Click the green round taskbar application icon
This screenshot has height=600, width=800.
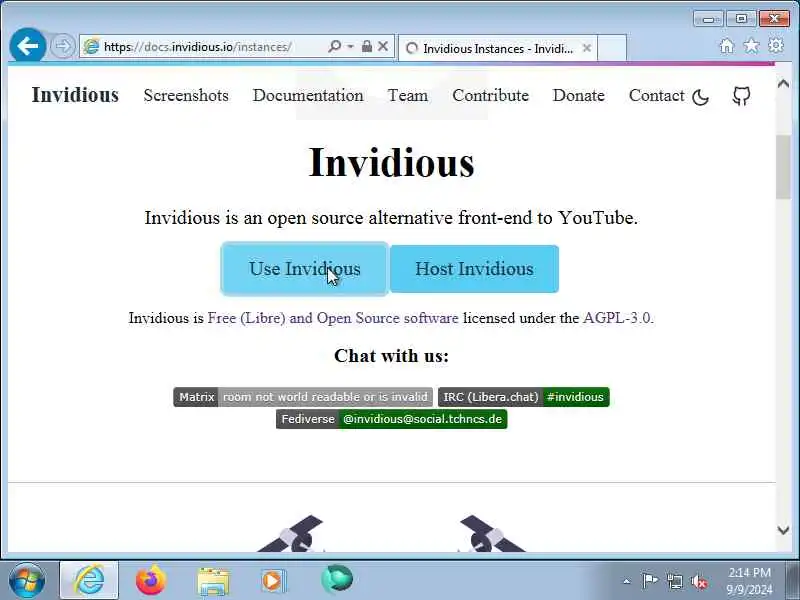pyautogui.click(x=337, y=579)
